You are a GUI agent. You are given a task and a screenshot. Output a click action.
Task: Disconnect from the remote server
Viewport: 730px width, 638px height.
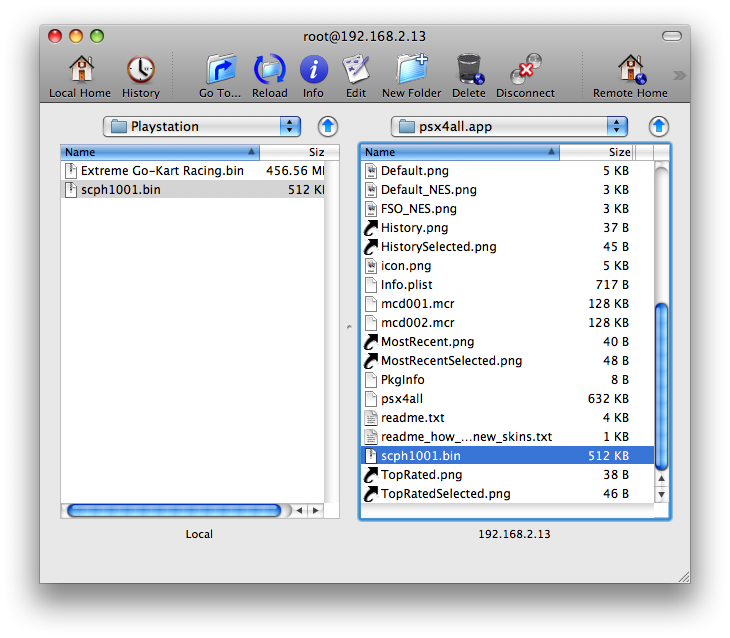[525, 70]
